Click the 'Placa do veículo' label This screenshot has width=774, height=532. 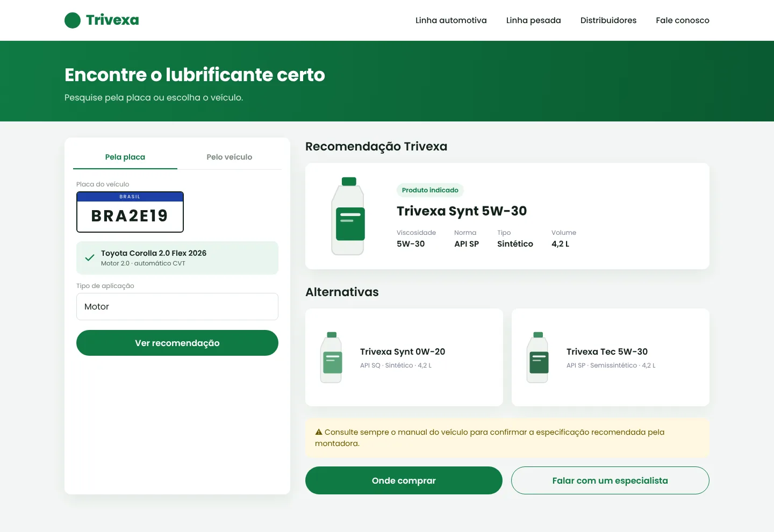pos(103,184)
